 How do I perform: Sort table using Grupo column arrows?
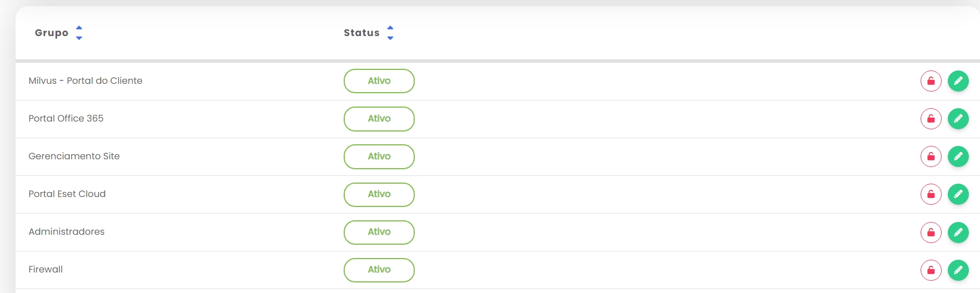(79, 33)
